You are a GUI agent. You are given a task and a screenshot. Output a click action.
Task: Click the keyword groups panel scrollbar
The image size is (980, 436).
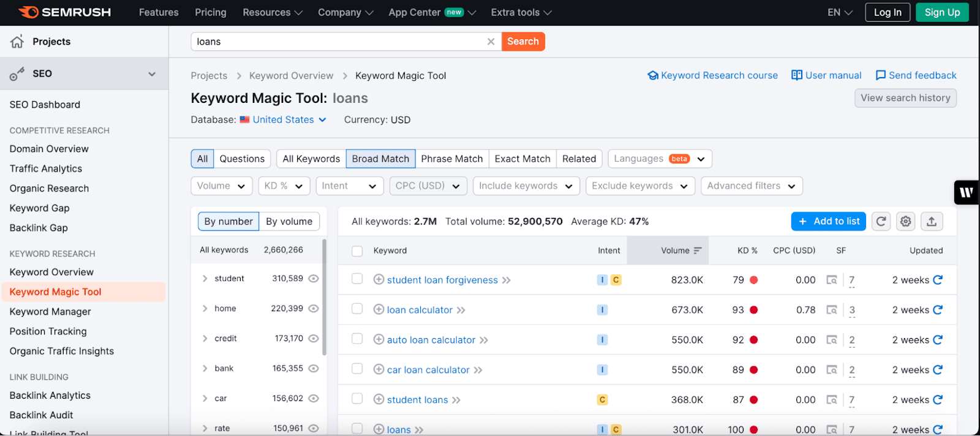tap(324, 297)
